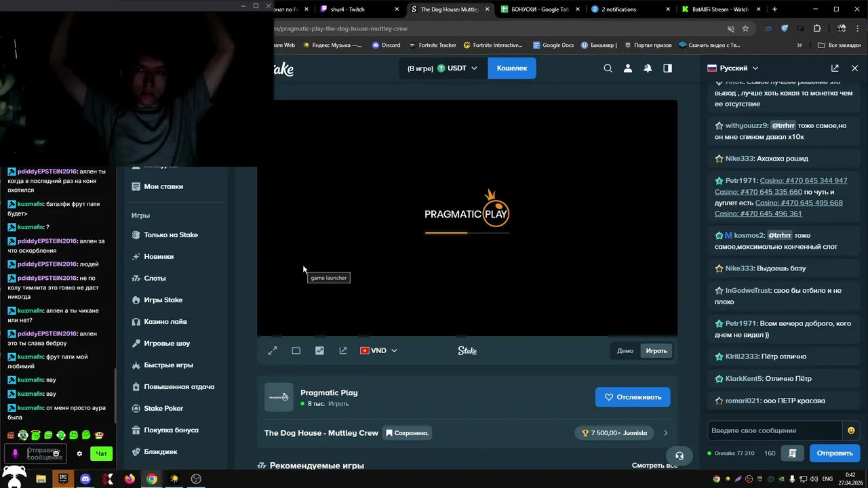Switch to the shur4 - Twitch tab
This screenshot has height=488, width=868.
[361, 9]
